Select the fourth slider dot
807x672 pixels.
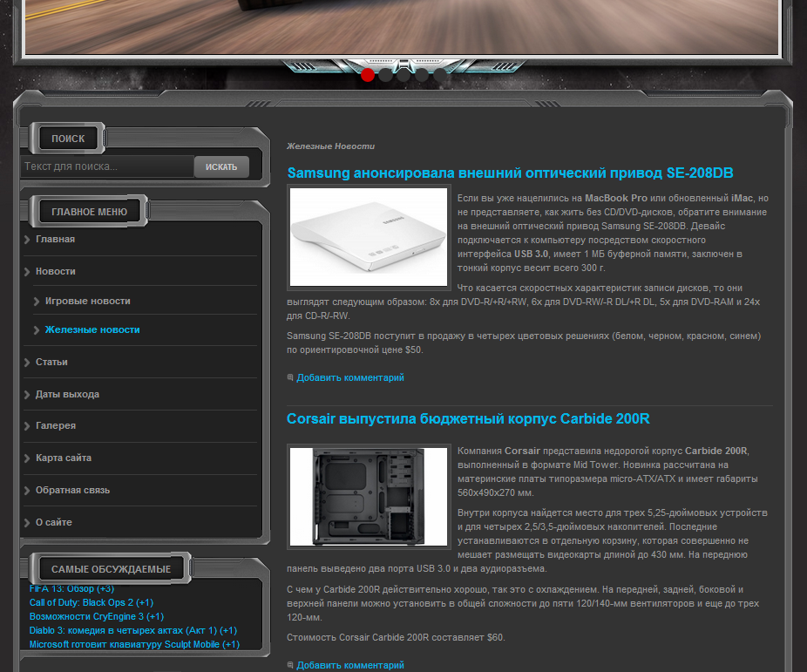422,75
